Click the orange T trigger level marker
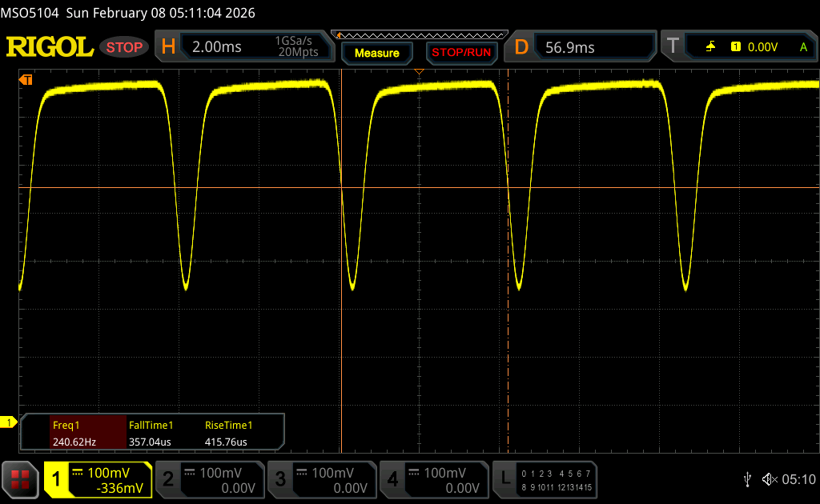Screen dimensions: 820x504 pyautogui.click(x=26, y=79)
